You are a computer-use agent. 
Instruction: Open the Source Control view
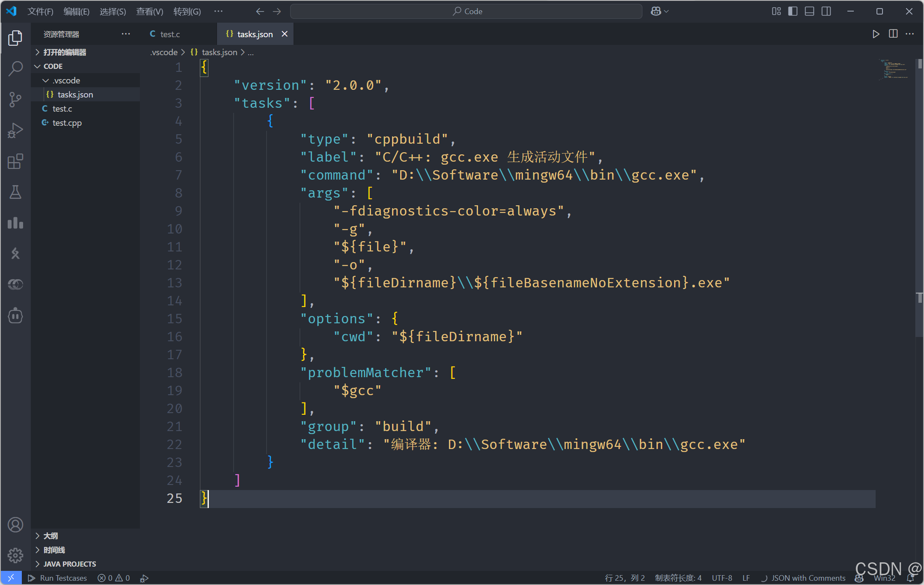point(15,100)
